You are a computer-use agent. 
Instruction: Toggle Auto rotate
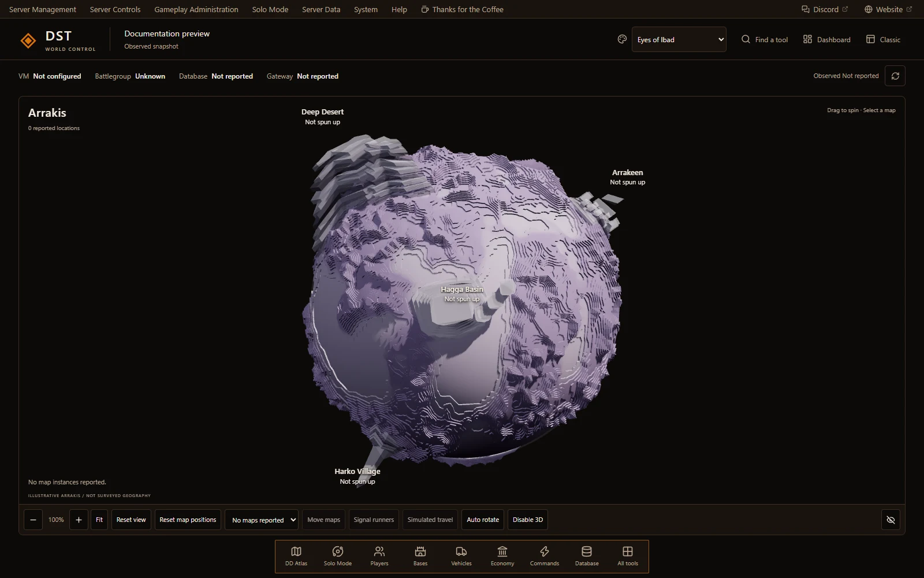[x=483, y=520]
